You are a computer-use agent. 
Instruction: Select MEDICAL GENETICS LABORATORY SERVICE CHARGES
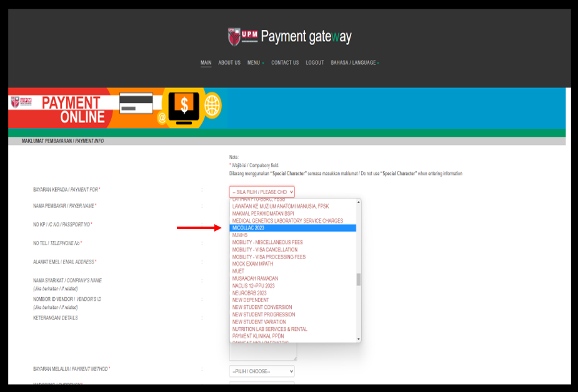pyautogui.click(x=292, y=221)
